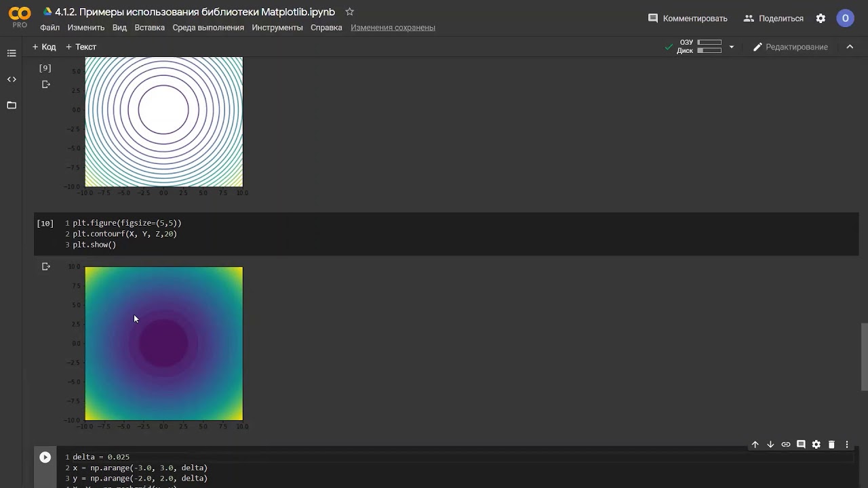Image resolution: width=868 pixels, height=488 pixels.
Task: Open the Вставка menu
Action: (x=149, y=28)
